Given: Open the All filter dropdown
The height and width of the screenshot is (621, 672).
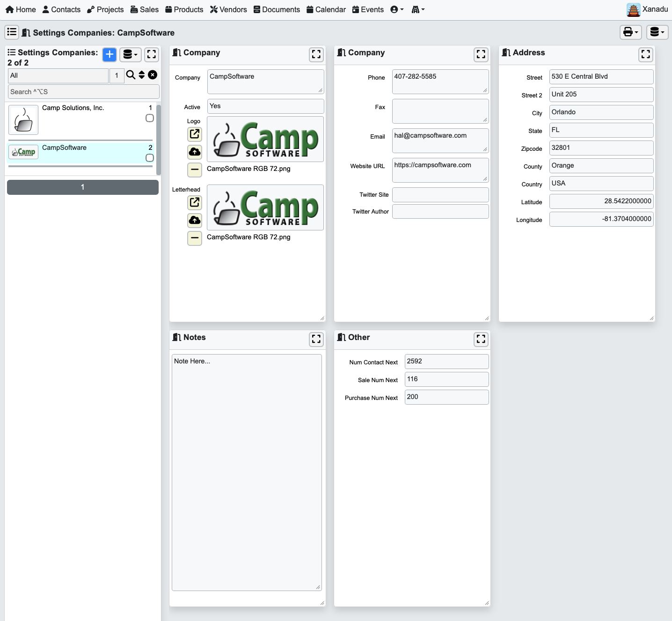Looking at the screenshot, I should (x=58, y=75).
